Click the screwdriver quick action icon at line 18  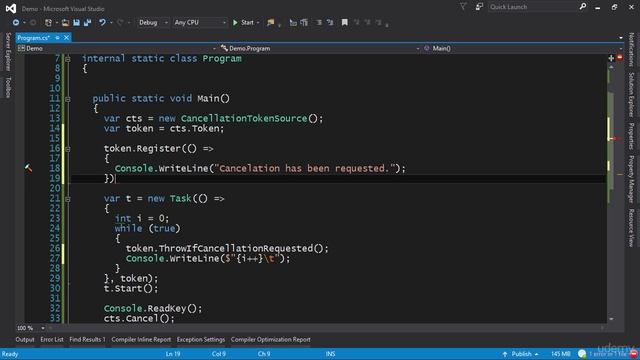[x=28, y=168]
